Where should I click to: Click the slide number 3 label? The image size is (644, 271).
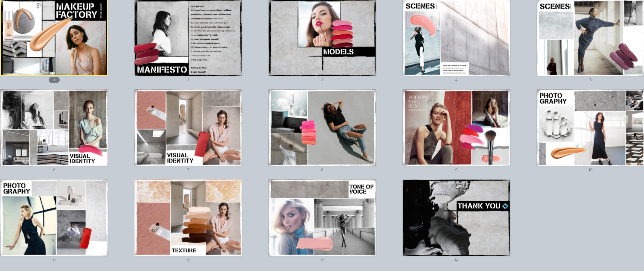[x=322, y=80]
